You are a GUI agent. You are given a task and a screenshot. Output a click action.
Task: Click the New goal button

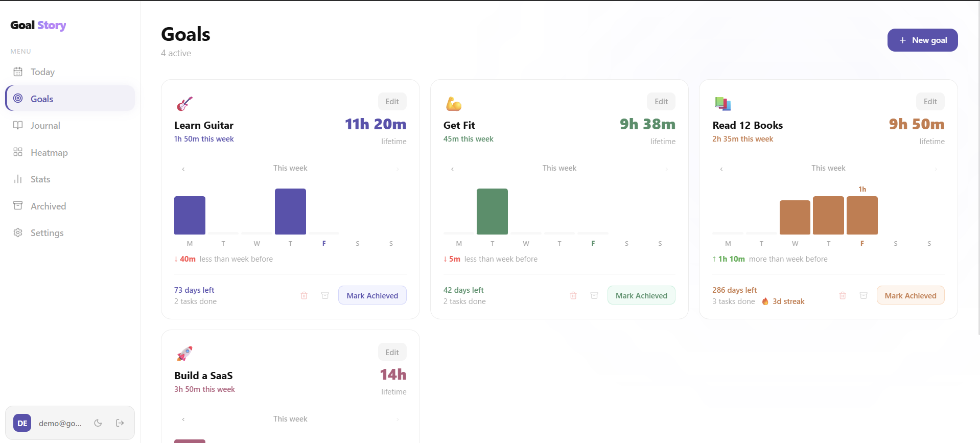pos(922,40)
